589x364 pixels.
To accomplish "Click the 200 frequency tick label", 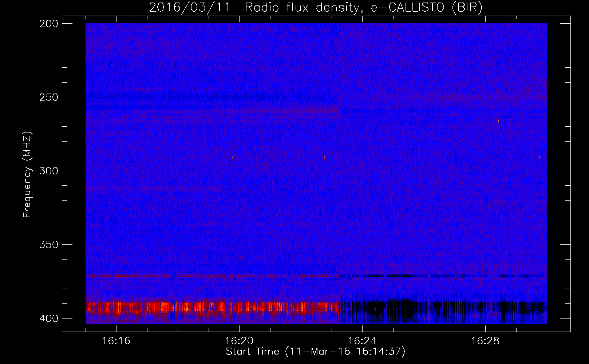I will click(49, 24).
